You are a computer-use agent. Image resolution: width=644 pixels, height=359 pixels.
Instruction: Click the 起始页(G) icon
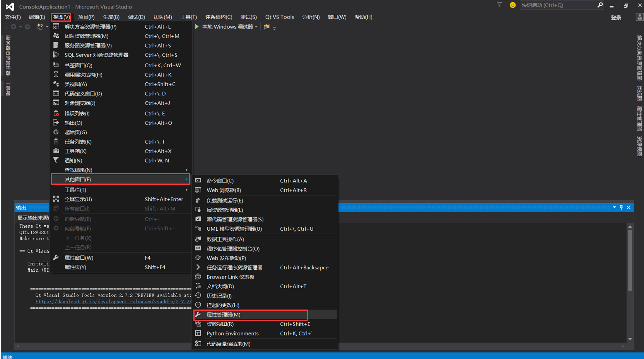point(56,132)
